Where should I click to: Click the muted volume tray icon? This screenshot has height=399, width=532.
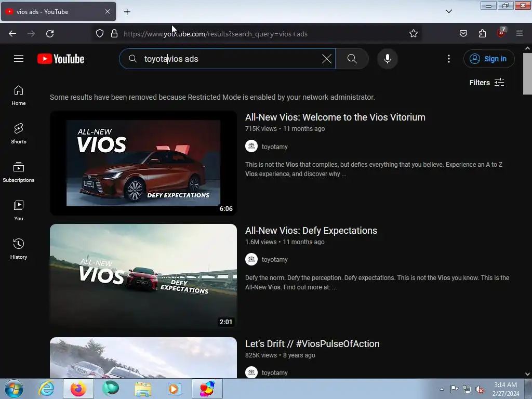480,389
